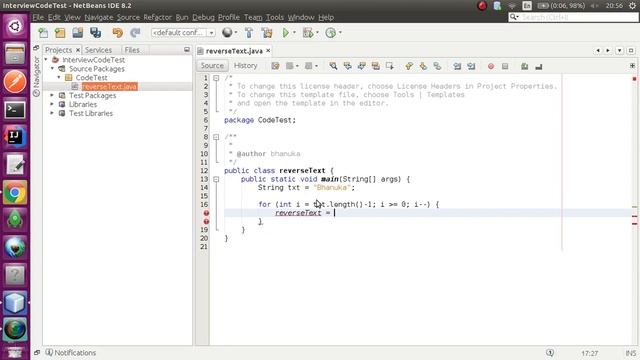Screen dimensions: 640x360
Task: Collapse the Javadoc fold at line 8
Action: click(x=216, y=137)
